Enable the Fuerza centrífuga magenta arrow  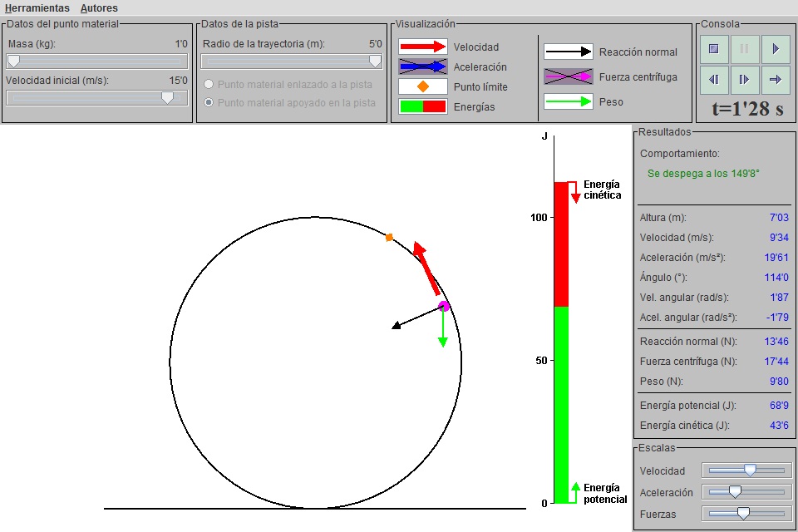coord(569,76)
